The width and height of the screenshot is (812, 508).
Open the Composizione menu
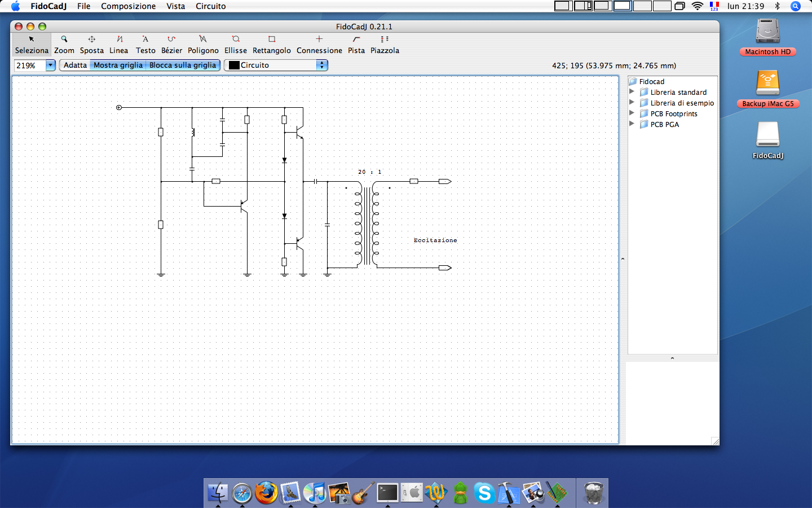pyautogui.click(x=128, y=6)
